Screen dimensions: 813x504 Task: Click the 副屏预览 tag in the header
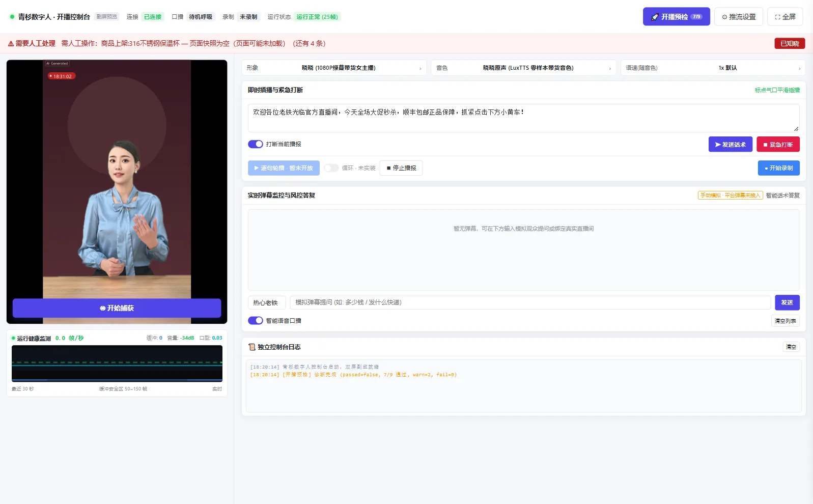point(107,17)
